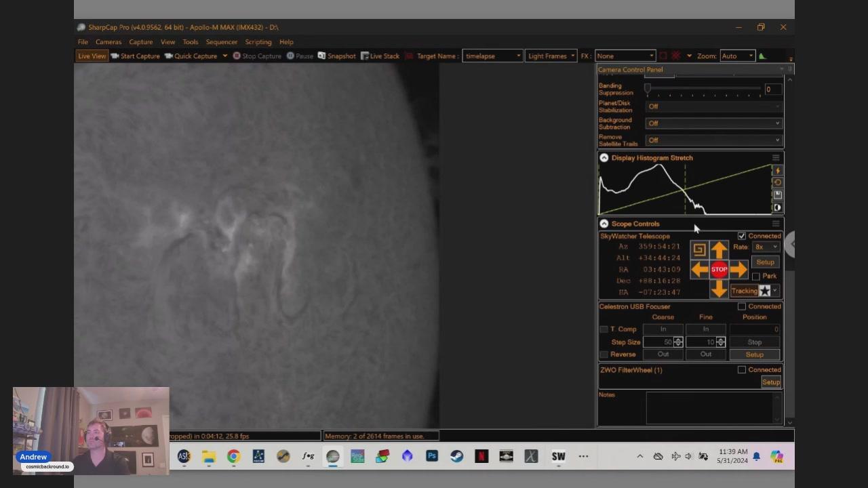Click the right arrow slew button

pyautogui.click(x=739, y=270)
